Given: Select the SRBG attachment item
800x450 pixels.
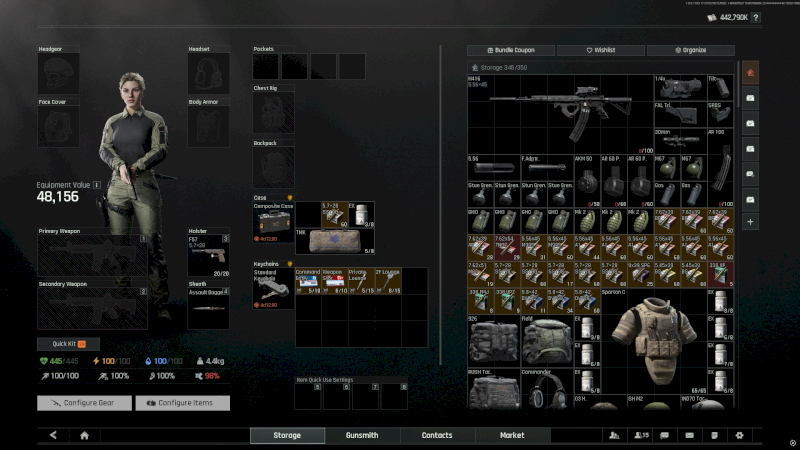Looking at the screenshot, I should 720,115.
